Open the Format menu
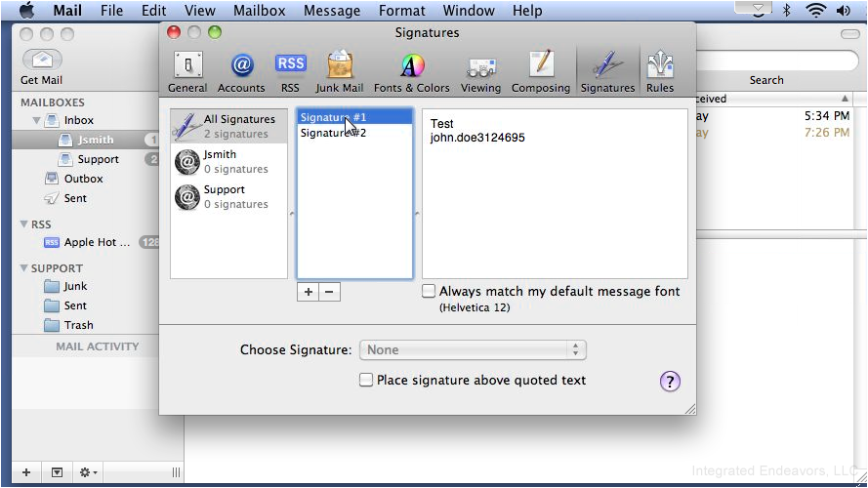Screen dimensions: 868x488 pyautogui.click(x=402, y=11)
